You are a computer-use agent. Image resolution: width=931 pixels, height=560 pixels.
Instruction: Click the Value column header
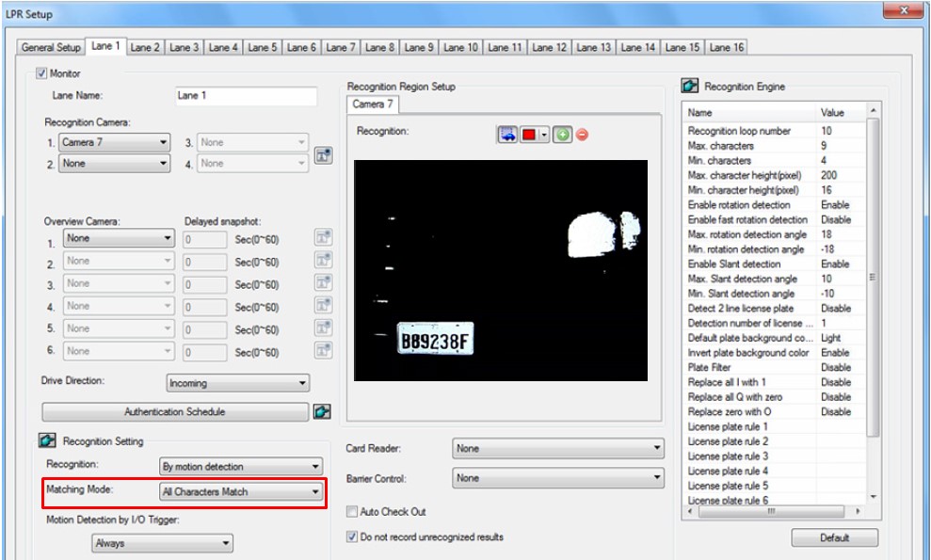point(842,112)
